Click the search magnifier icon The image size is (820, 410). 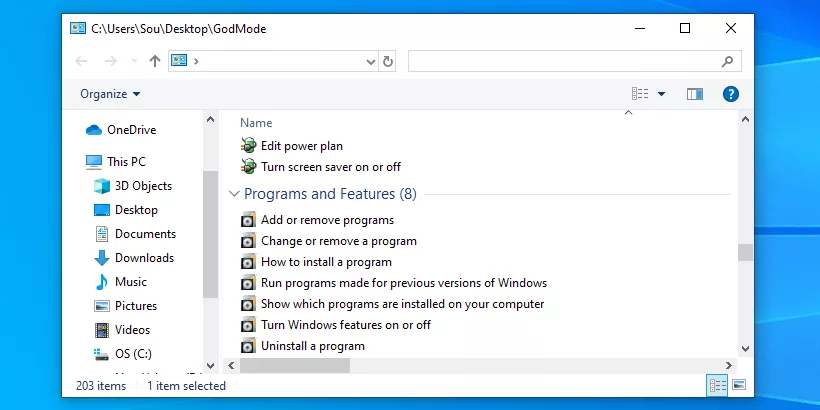pos(727,62)
